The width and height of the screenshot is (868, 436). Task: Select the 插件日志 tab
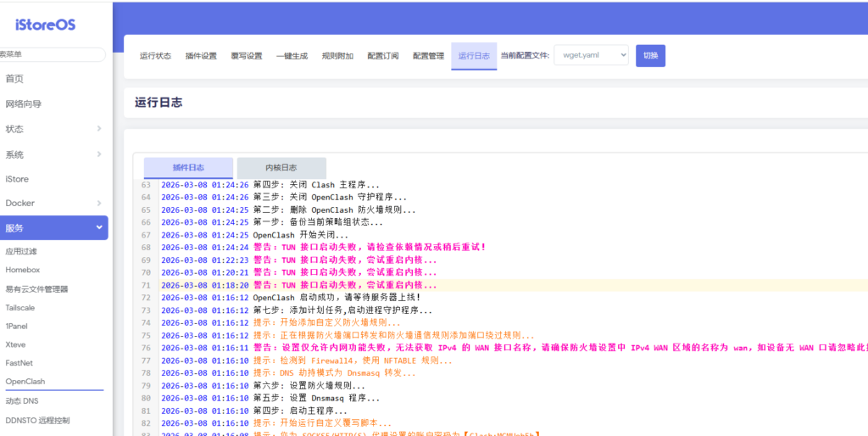[188, 168]
